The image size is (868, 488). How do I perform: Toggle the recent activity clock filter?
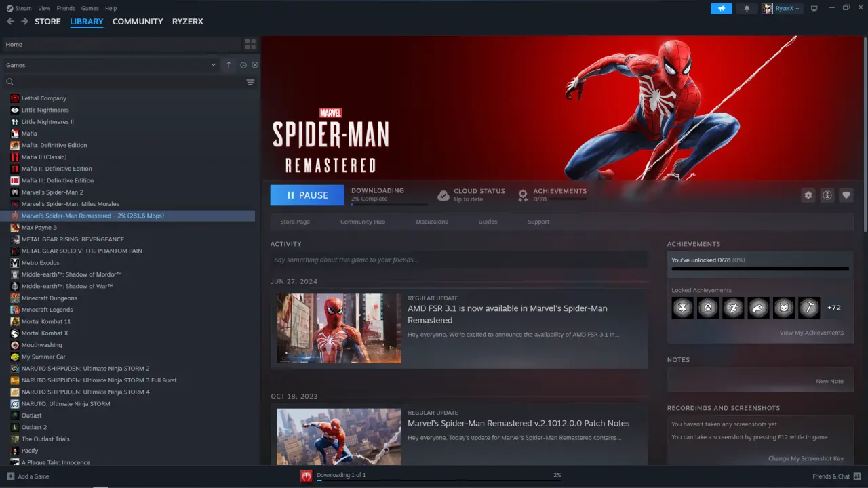click(243, 65)
